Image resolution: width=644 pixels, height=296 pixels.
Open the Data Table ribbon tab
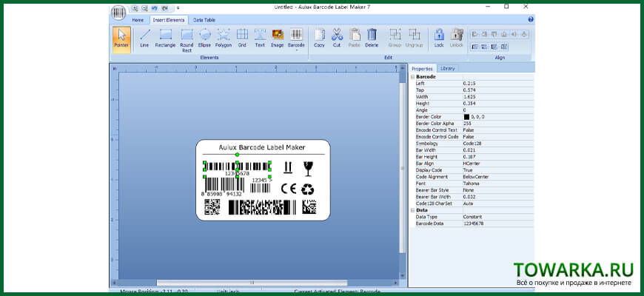[x=204, y=20]
